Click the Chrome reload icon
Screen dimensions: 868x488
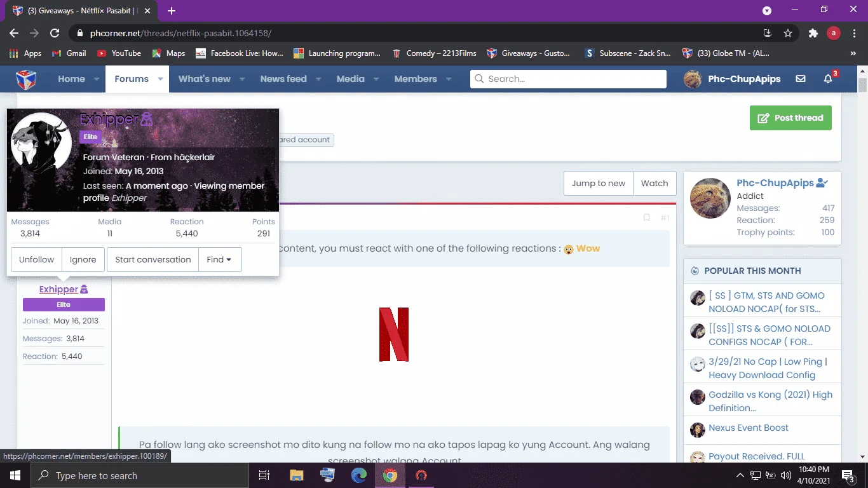coord(55,33)
